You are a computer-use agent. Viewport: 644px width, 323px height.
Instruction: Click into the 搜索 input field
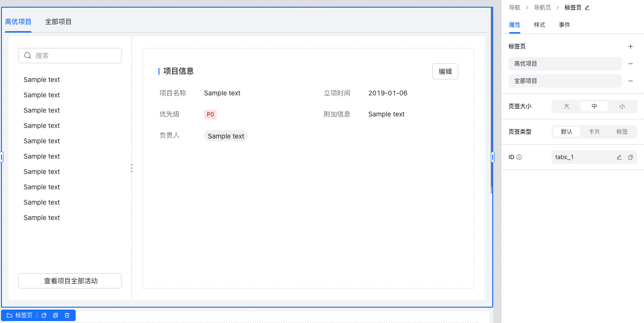pos(70,56)
